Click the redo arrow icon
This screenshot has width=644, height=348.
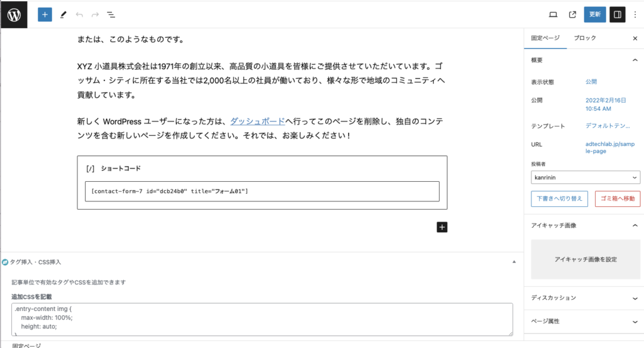(x=95, y=14)
